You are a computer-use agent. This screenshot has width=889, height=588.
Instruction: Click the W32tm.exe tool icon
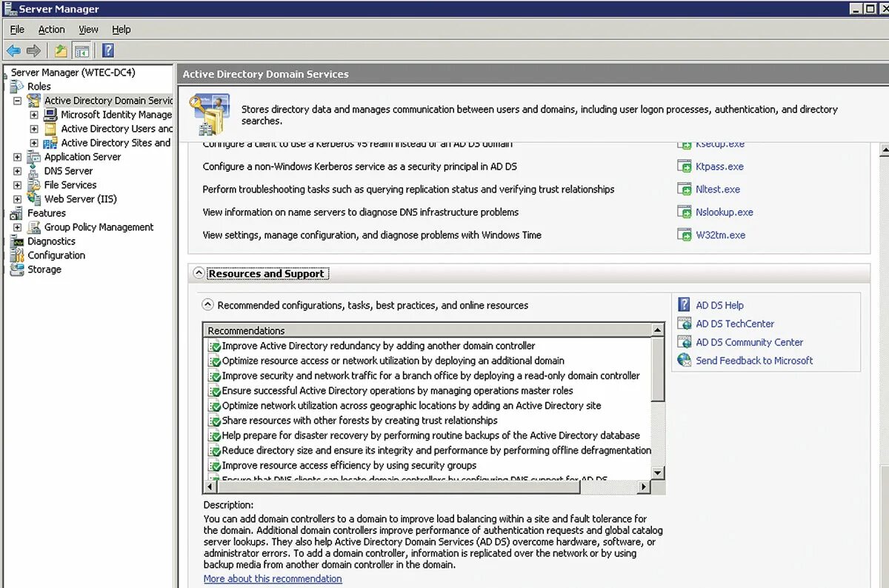click(684, 235)
